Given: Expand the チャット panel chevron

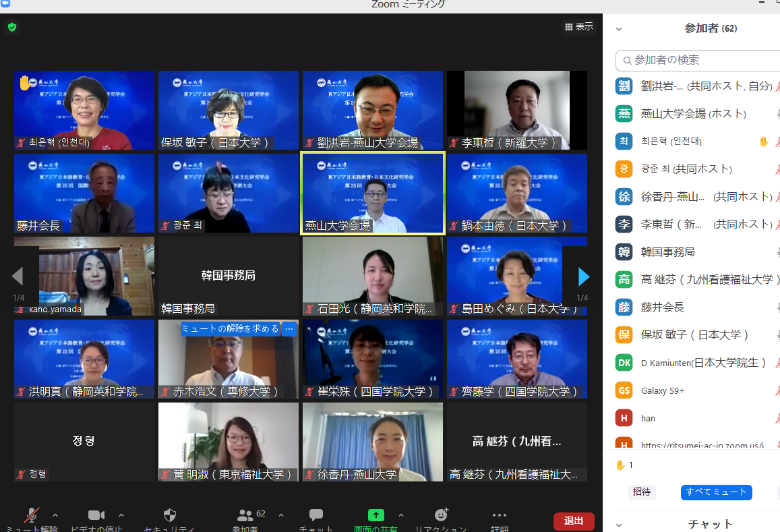Looking at the screenshot, I should coord(619,525).
